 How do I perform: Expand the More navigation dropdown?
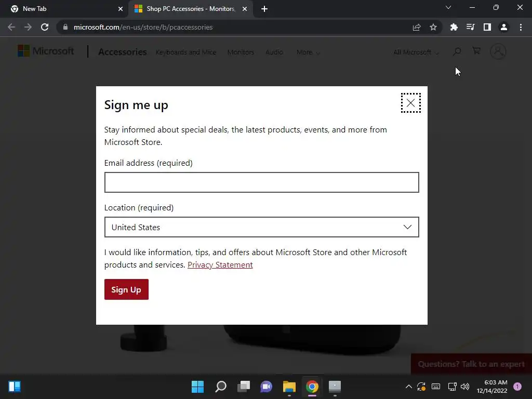(308, 52)
